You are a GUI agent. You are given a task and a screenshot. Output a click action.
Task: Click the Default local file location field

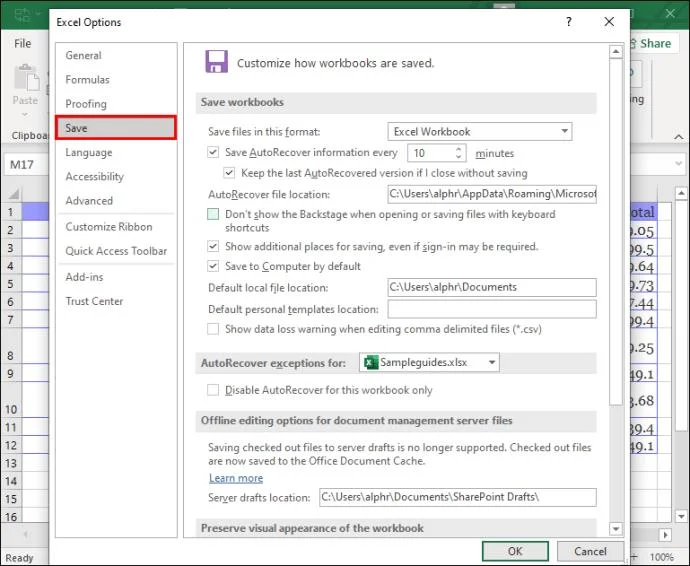coord(492,287)
